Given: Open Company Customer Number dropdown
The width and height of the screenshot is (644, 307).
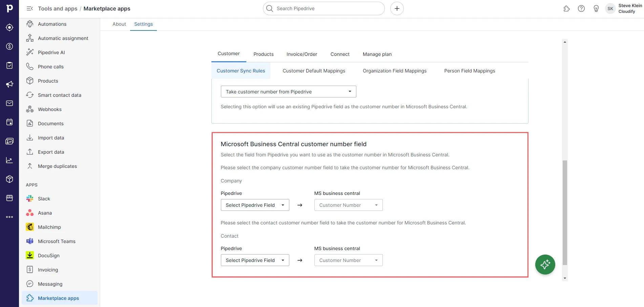Looking at the screenshot, I should (x=349, y=205).
